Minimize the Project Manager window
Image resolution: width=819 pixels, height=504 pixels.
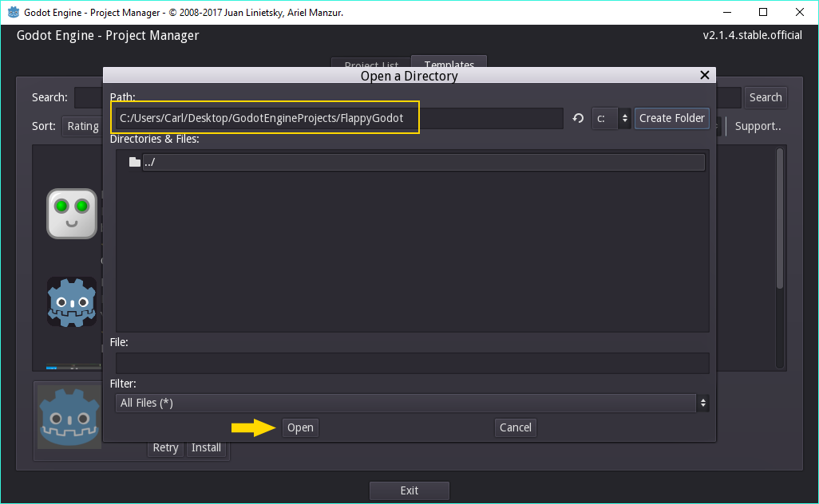click(x=727, y=12)
